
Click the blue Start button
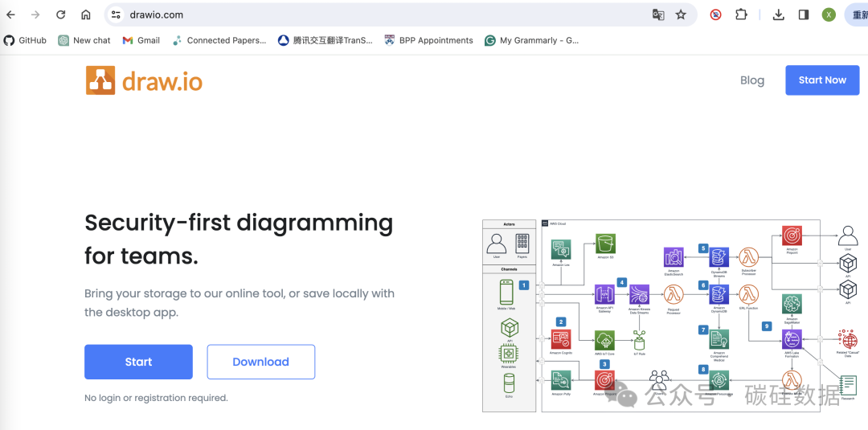click(138, 362)
